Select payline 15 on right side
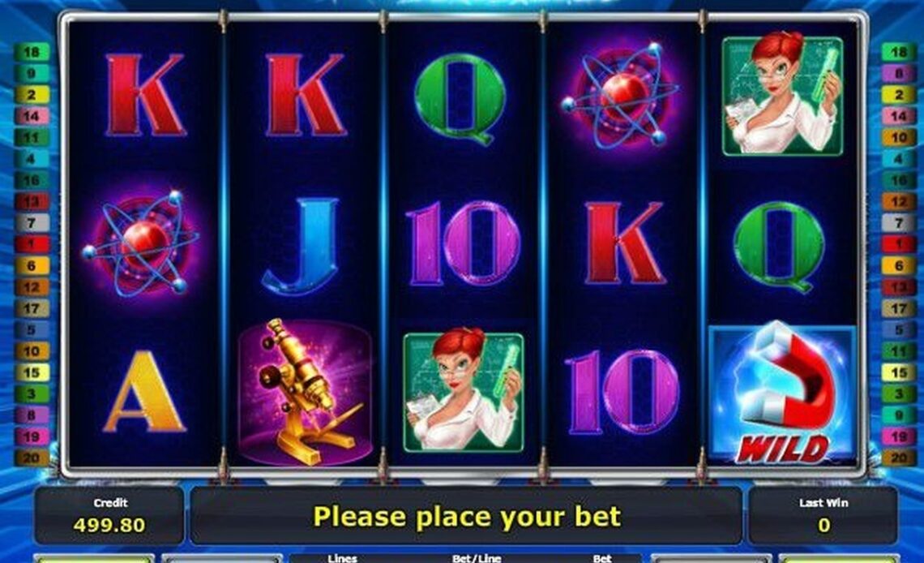The width and height of the screenshot is (924, 563). pyautogui.click(x=898, y=372)
